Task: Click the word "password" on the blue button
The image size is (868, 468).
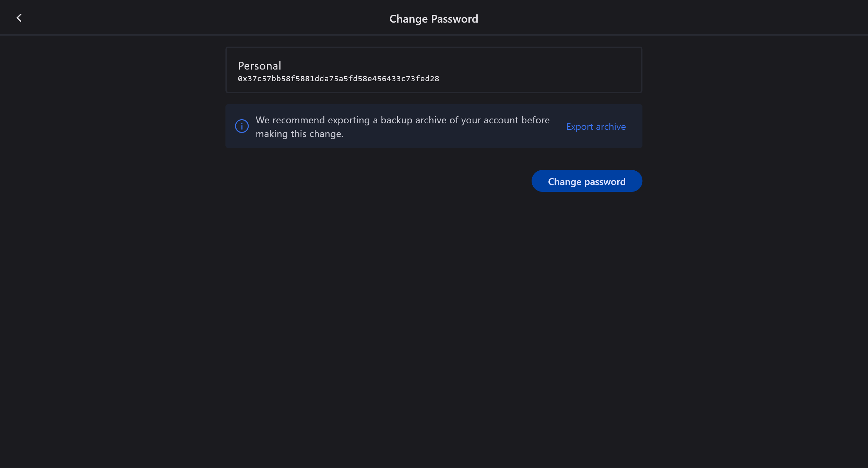Action: (x=605, y=182)
